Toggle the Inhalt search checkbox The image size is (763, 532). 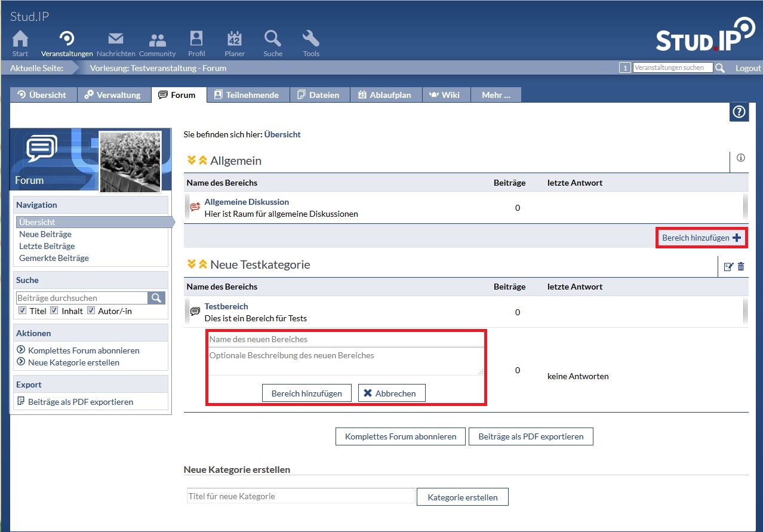tap(54, 310)
